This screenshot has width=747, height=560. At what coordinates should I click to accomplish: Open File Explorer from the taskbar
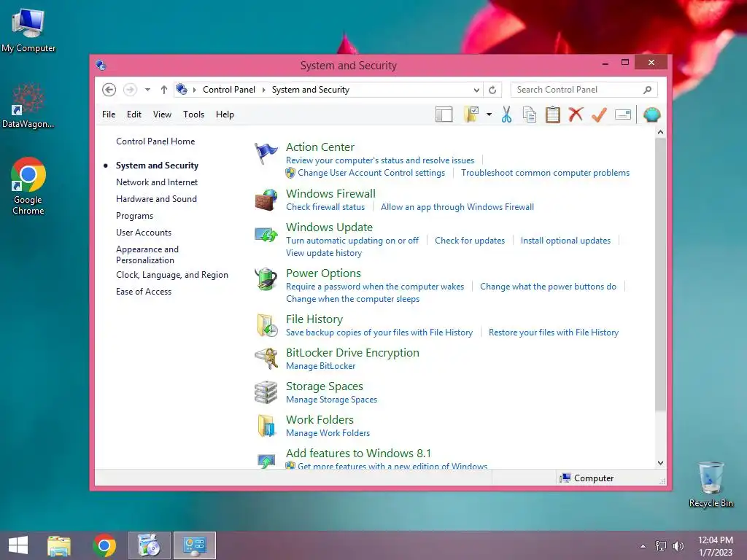[x=59, y=545]
